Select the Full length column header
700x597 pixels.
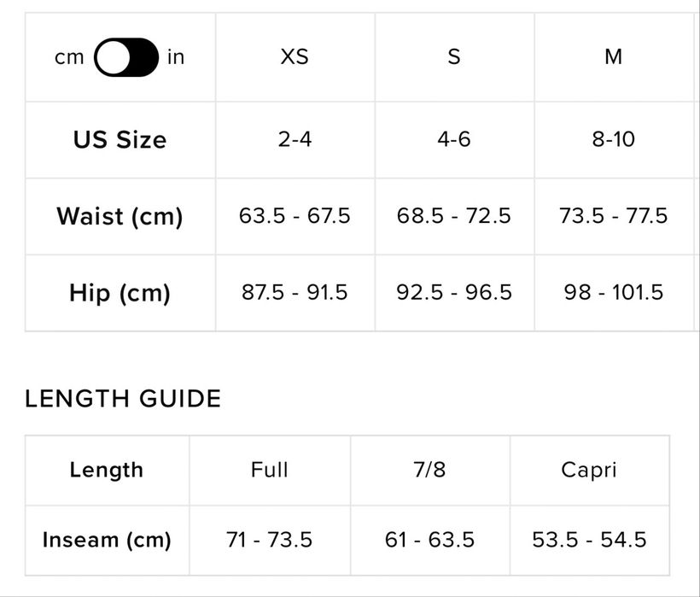pos(270,470)
